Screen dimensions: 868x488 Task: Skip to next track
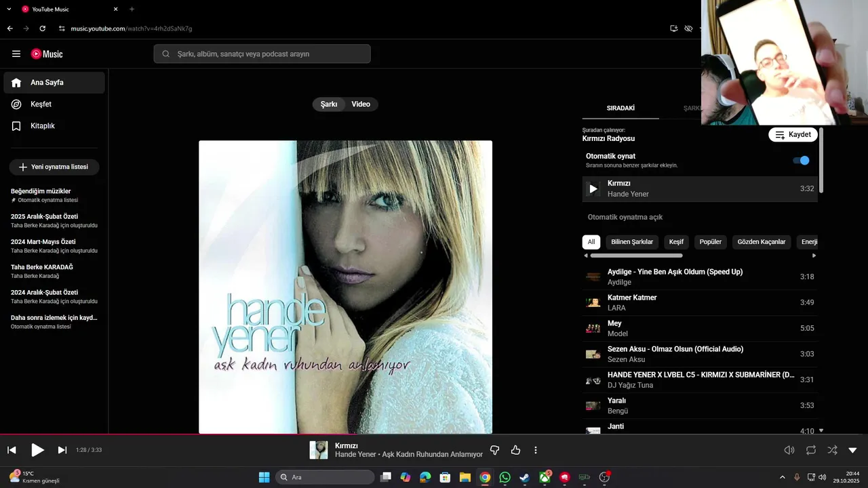62,450
